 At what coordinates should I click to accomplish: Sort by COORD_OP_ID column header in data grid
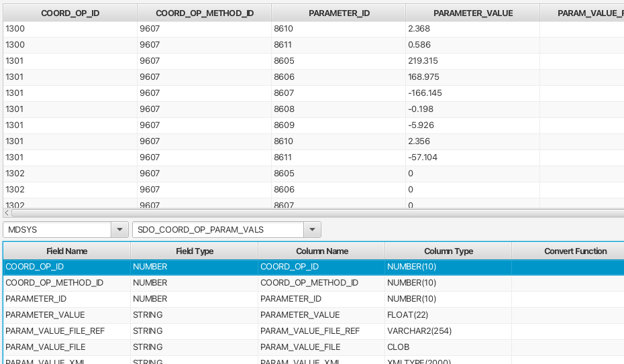[x=70, y=13]
